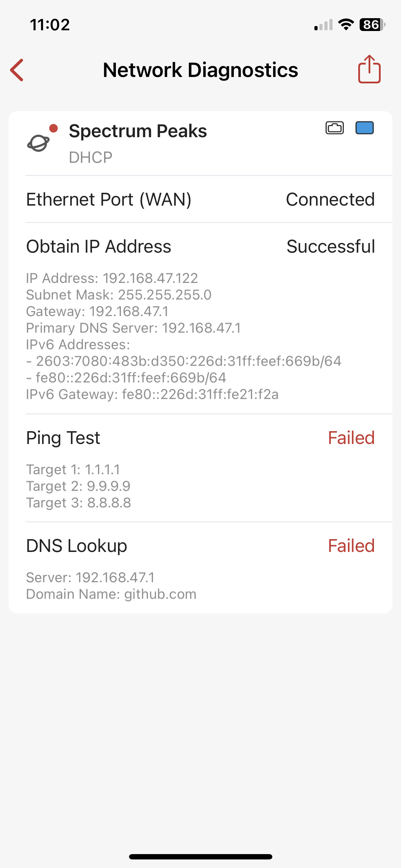Tap the ethernet port outline icon

(x=335, y=128)
